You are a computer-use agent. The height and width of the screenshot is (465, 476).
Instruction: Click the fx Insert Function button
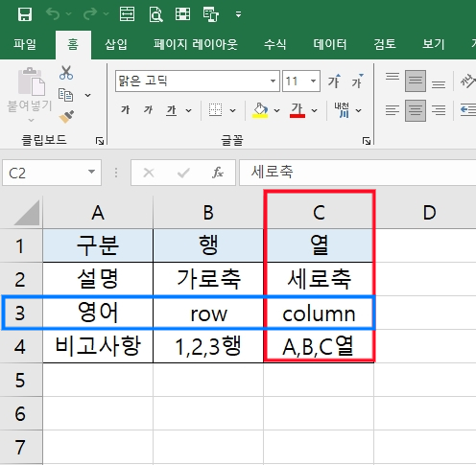(218, 173)
